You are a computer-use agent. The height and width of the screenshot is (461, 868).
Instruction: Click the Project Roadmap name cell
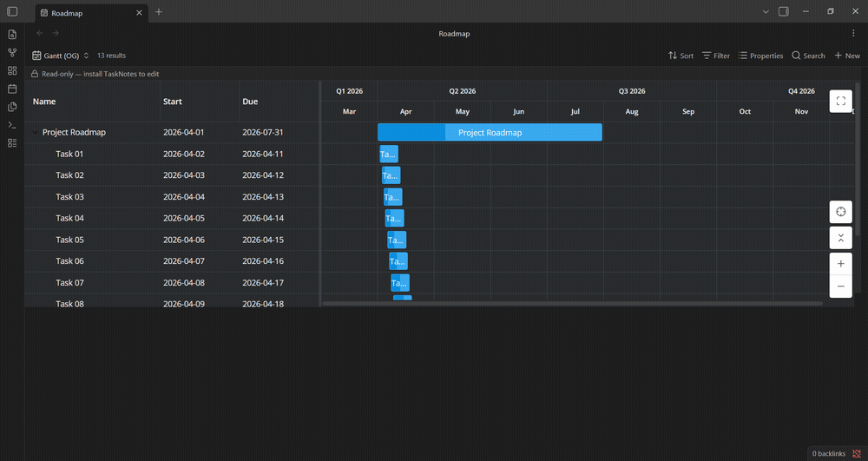click(x=74, y=132)
